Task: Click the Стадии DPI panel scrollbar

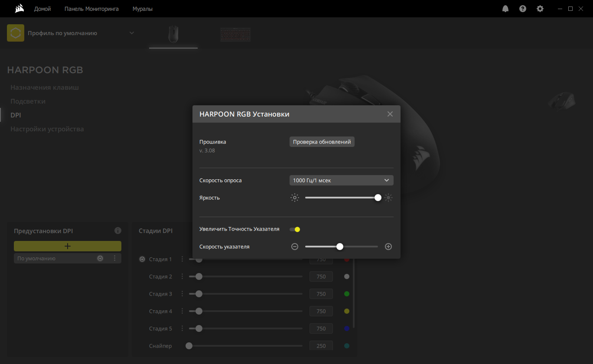Action: point(354,293)
